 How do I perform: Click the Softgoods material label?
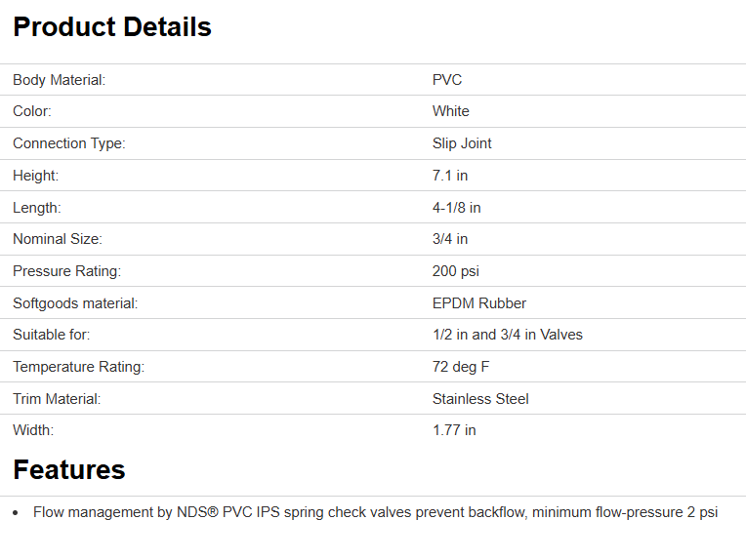pos(75,303)
